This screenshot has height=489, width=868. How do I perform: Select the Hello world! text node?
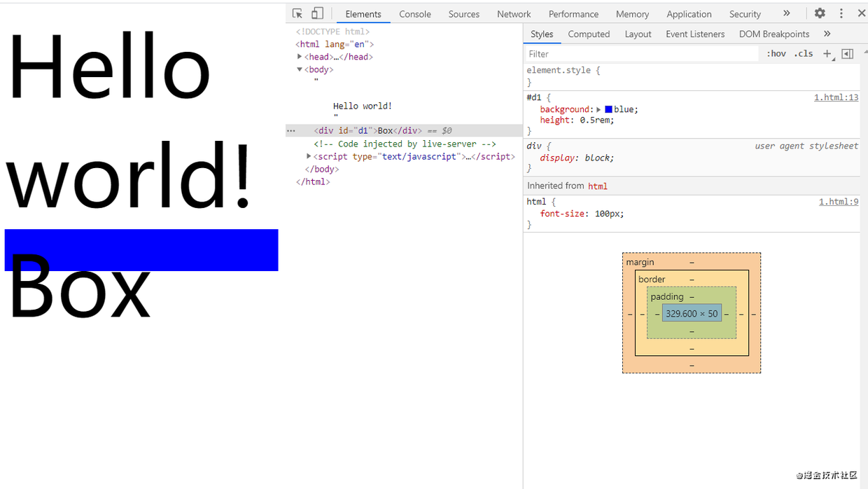click(x=363, y=106)
